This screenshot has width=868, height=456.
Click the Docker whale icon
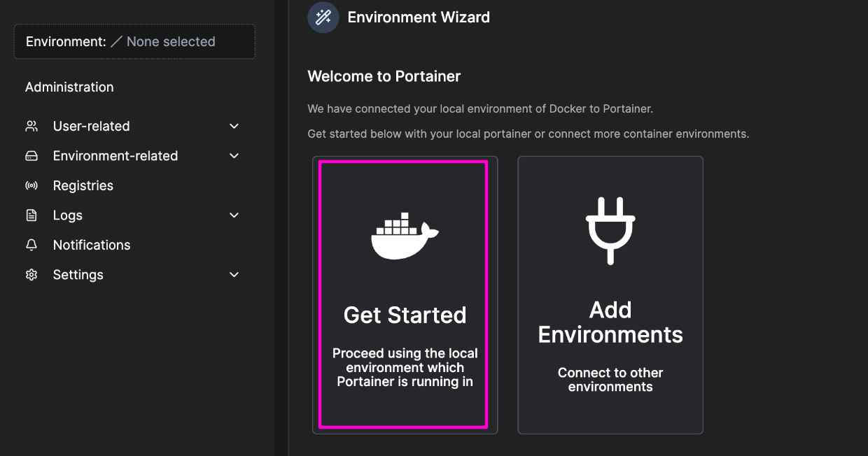tap(405, 235)
